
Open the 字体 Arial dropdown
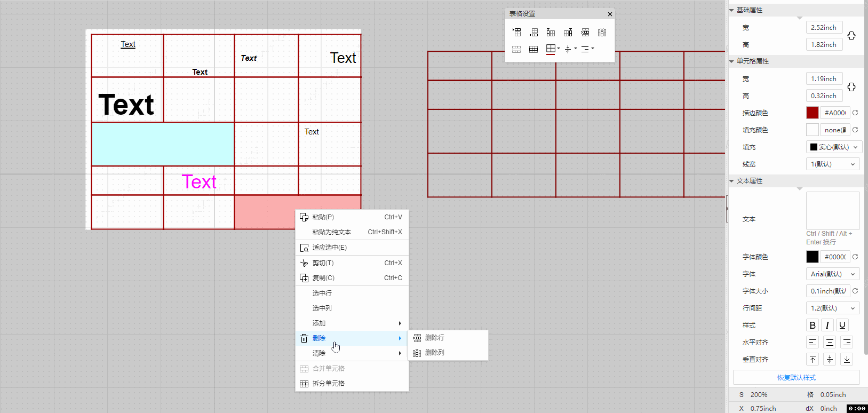pyautogui.click(x=833, y=274)
